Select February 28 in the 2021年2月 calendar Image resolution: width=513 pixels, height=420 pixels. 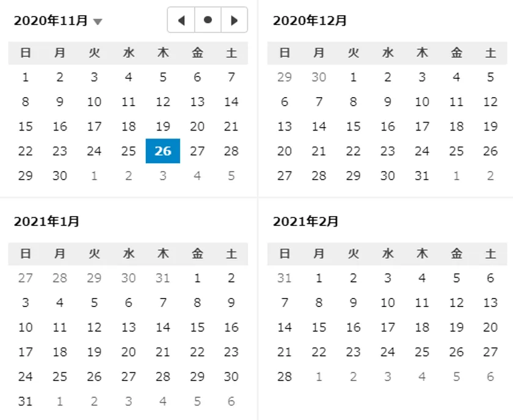pos(285,377)
